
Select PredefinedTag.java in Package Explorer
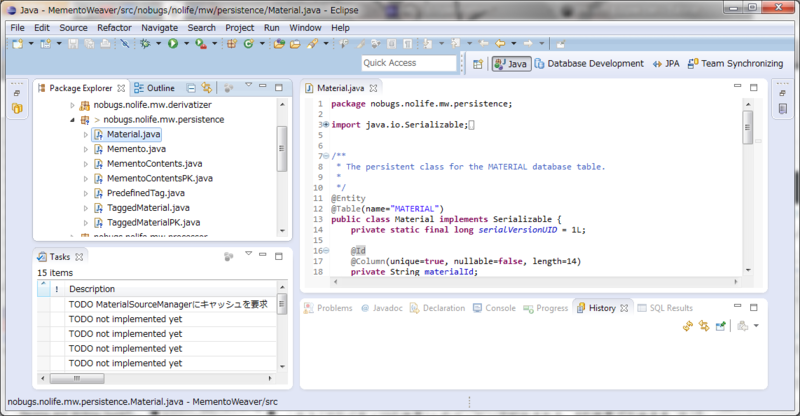pyautogui.click(x=146, y=193)
